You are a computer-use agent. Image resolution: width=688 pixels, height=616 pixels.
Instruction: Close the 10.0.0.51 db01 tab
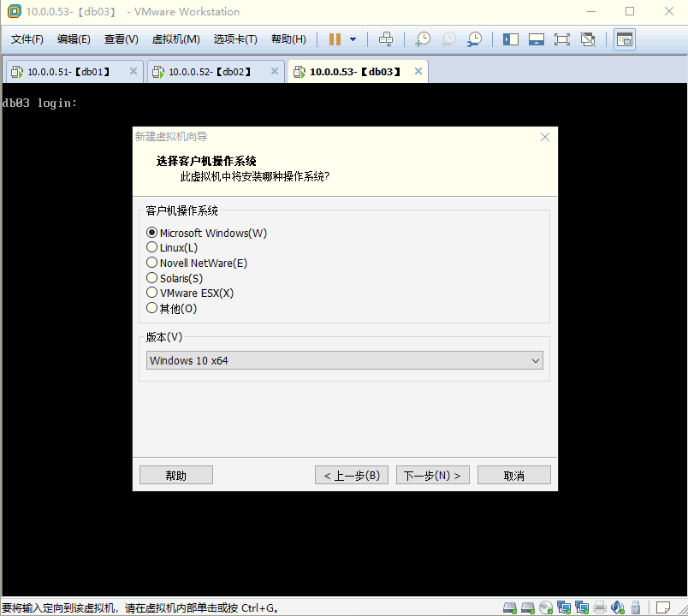(x=133, y=71)
